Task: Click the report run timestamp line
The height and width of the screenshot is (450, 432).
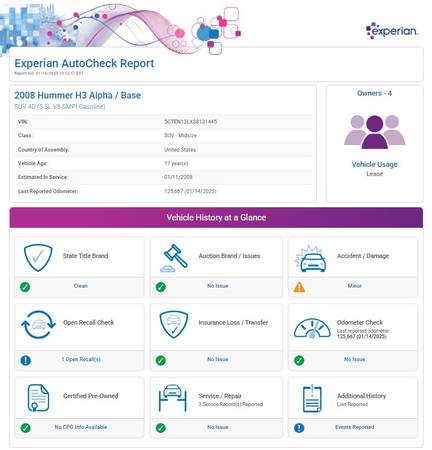Action: (49, 73)
